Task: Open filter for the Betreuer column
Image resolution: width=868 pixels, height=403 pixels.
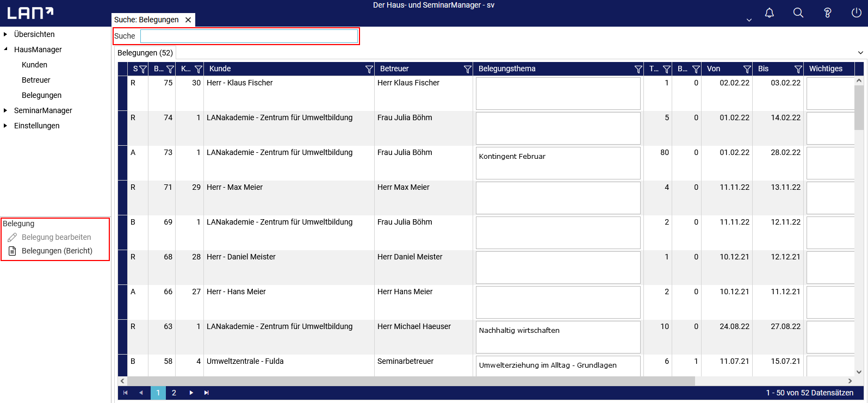Action: point(467,69)
